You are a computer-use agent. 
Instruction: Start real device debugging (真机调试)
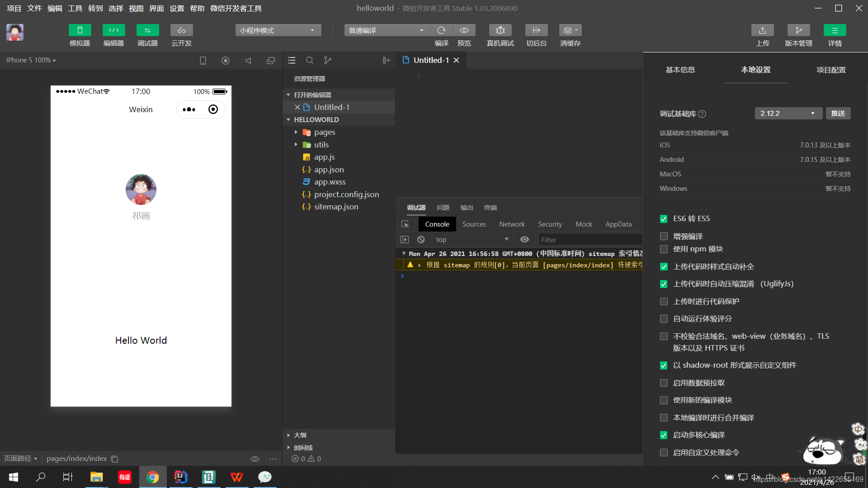[x=500, y=30]
